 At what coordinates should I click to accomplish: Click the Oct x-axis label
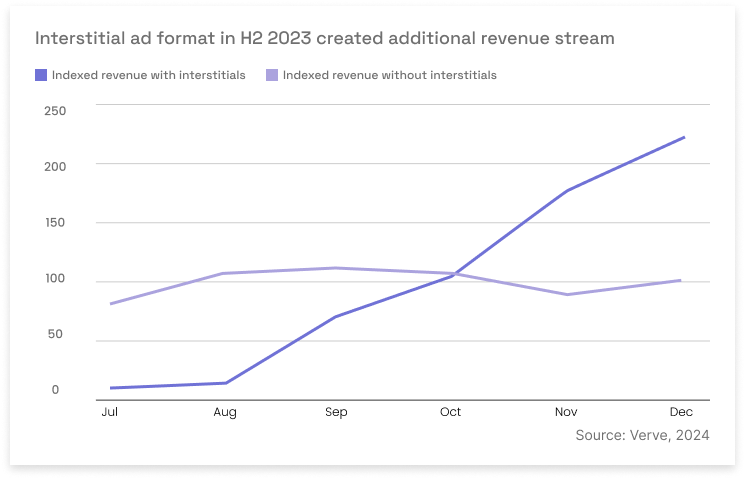[453, 412]
